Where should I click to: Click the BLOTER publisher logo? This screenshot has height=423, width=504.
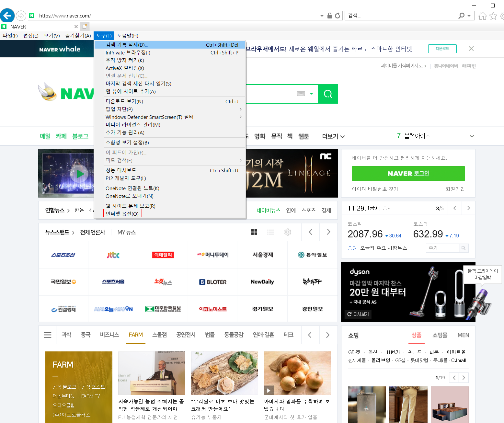(213, 282)
